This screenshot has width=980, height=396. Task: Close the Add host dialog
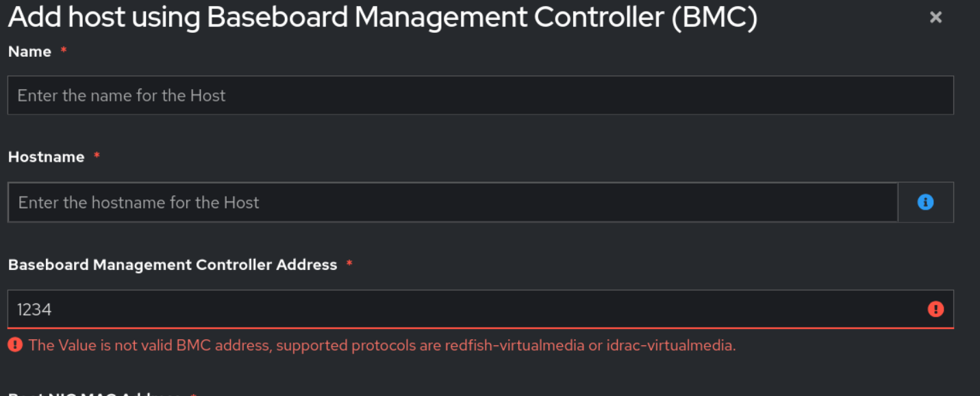935,18
